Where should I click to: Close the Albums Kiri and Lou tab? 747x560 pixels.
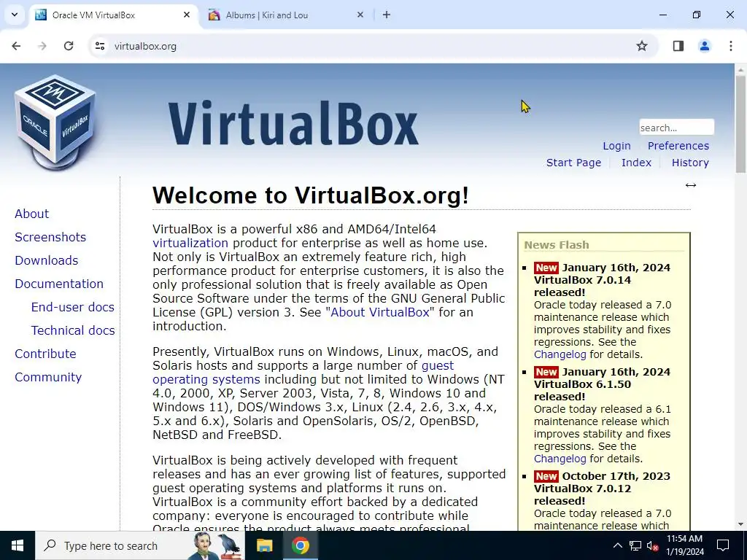click(x=360, y=15)
